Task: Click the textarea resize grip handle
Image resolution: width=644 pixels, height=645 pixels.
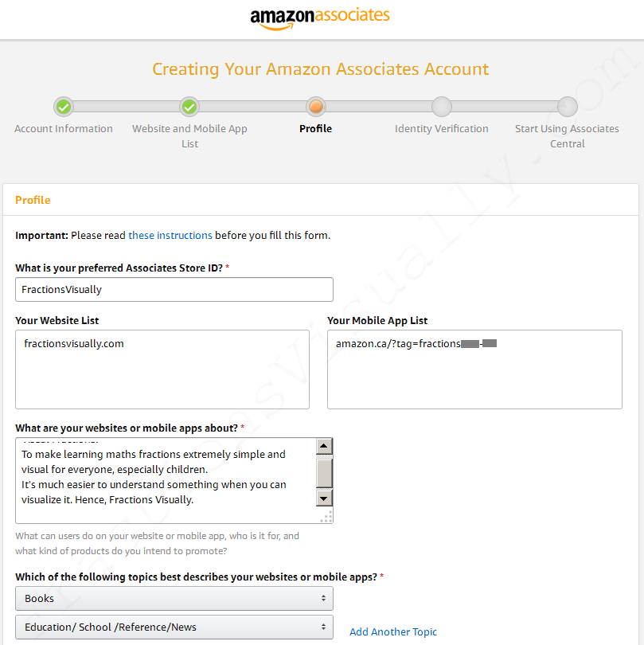Action: click(326, 517)
